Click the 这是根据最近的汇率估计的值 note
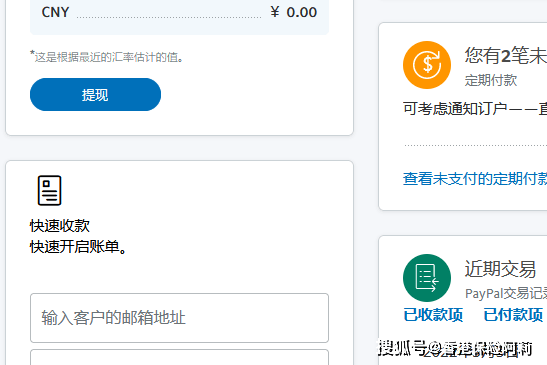 pyautogui.click(x=106, y=57)
